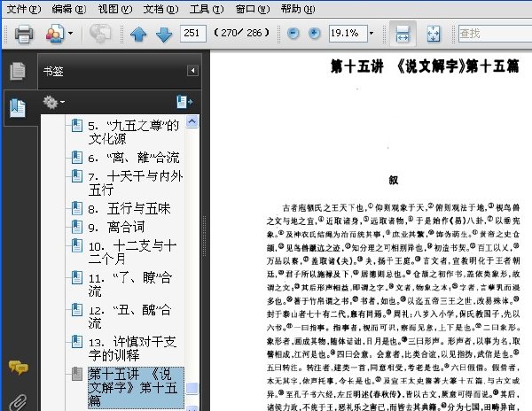Click the bookmarks panel scrollbar thumb
532x411 pixels.
192,389
